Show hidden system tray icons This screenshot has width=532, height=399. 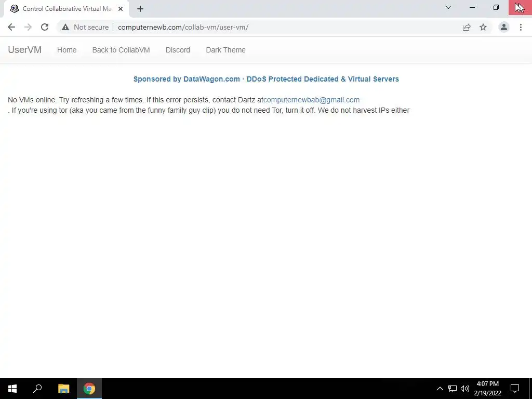[x=440, y=389]
